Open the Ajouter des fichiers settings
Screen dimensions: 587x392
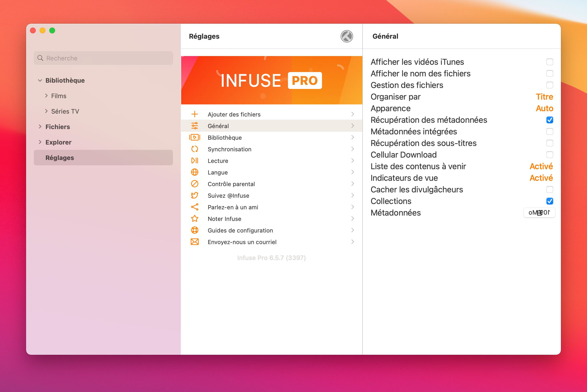click(x=234, y=114)
